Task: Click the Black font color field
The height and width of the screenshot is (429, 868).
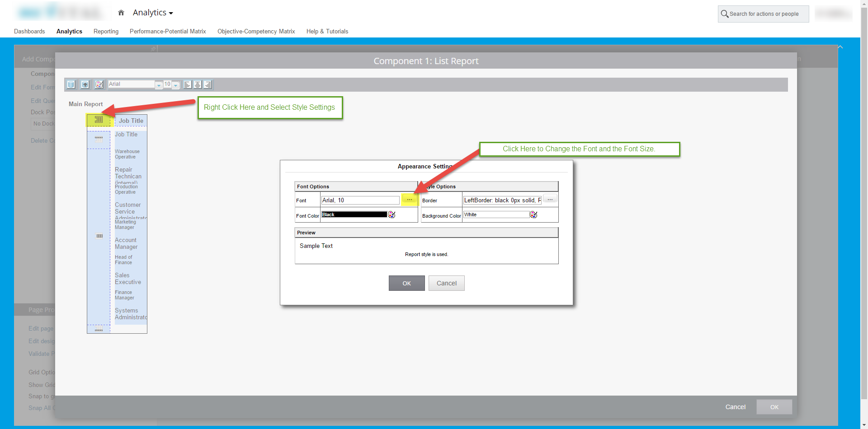Action: pos(354,214)
